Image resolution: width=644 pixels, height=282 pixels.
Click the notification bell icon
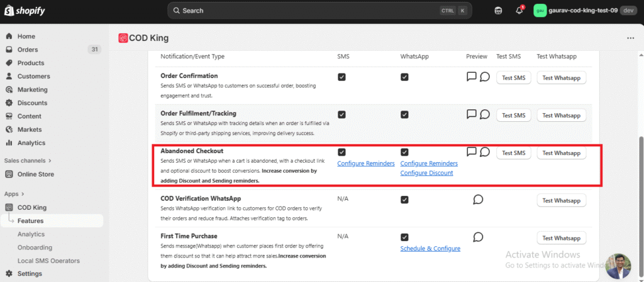pos(519,11)
